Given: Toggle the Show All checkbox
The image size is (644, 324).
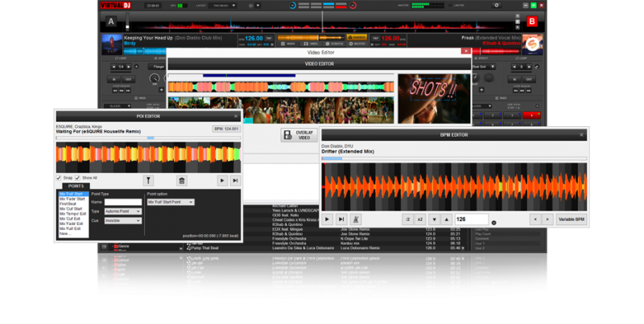Looking at the screenshot, I should click(77, 178).
